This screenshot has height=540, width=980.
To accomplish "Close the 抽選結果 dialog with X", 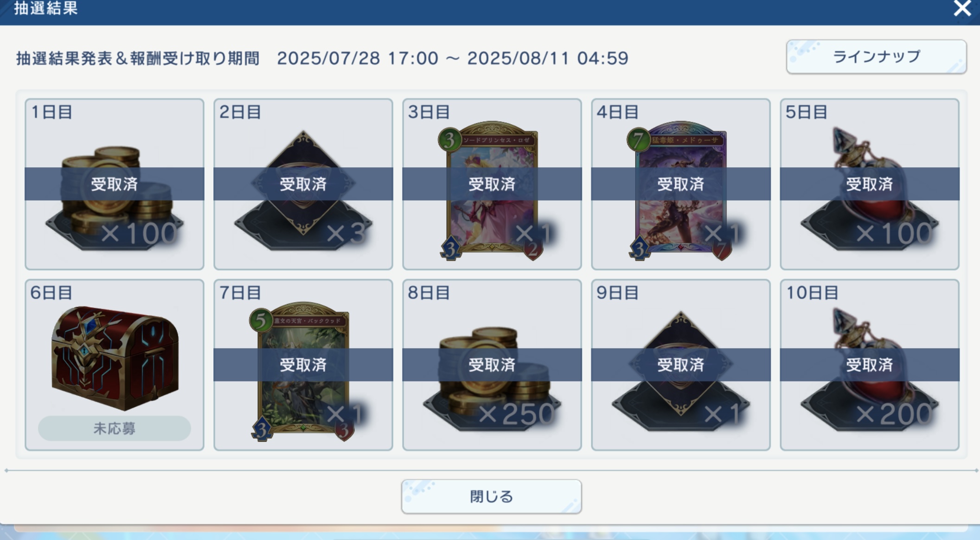I will 962,8.
